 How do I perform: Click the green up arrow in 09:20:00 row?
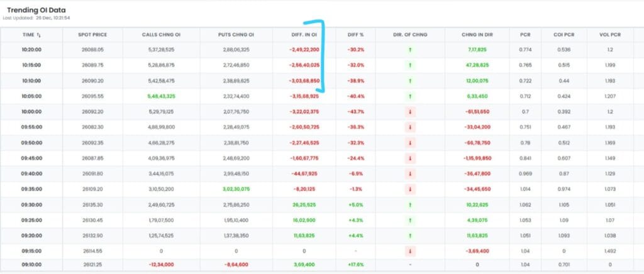[409, 234]
